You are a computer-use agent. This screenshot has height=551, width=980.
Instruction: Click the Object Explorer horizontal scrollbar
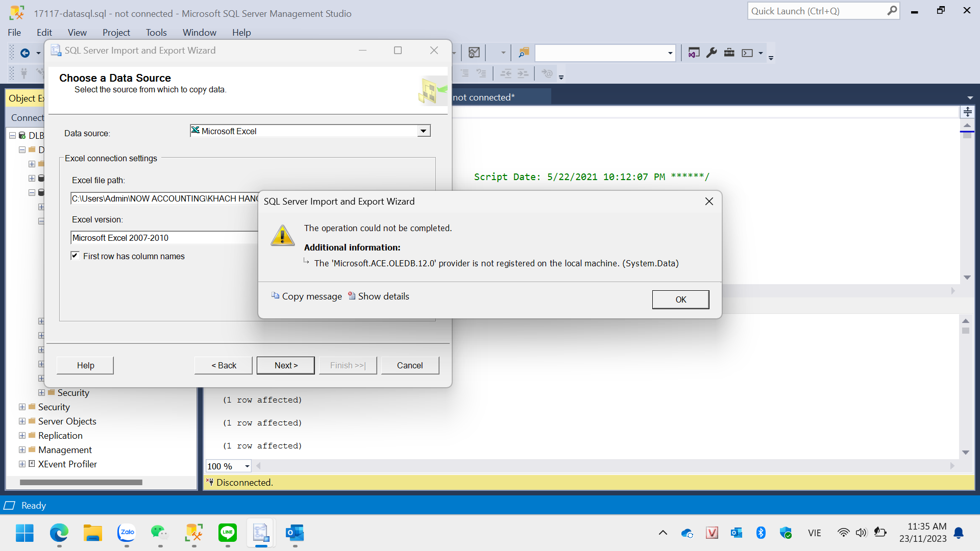click(x=81, y=482)
